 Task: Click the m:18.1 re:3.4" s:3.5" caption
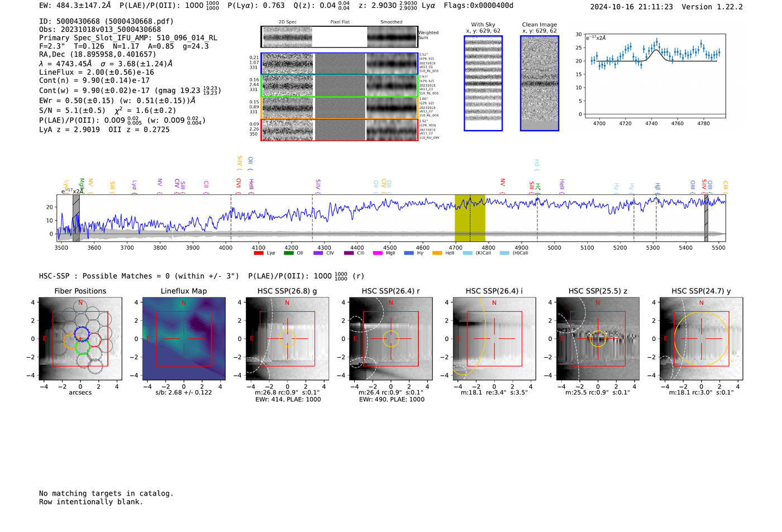click(x=494, y=392)
